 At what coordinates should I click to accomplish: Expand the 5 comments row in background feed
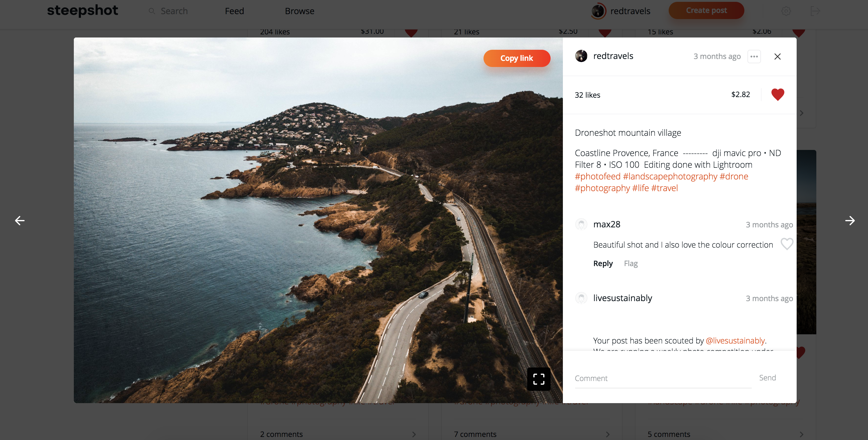(725, 434)
